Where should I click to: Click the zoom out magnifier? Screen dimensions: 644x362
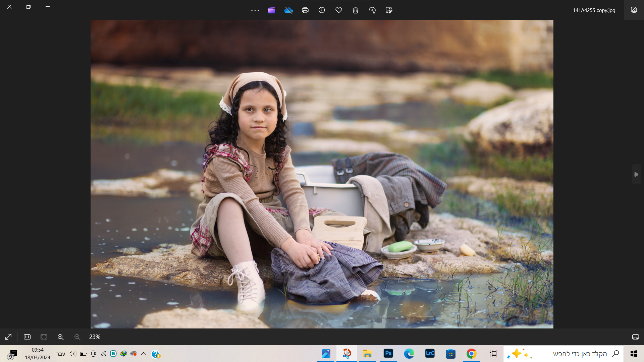pos(77,337)
